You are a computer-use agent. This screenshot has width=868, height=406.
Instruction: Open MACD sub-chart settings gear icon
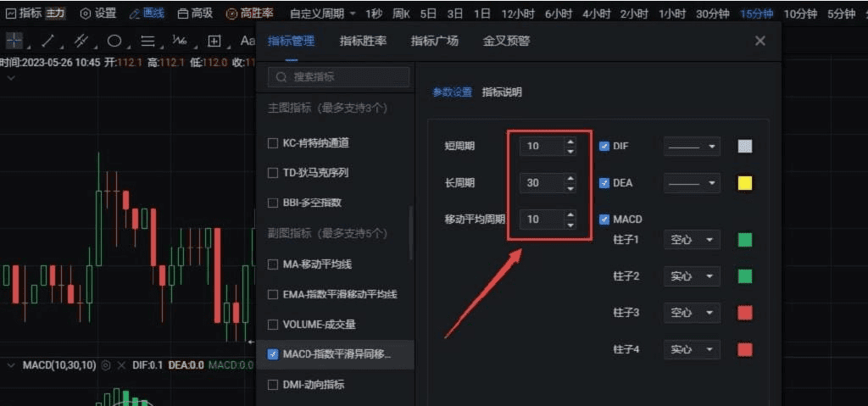pyautogui.click(x=107, y=365)
